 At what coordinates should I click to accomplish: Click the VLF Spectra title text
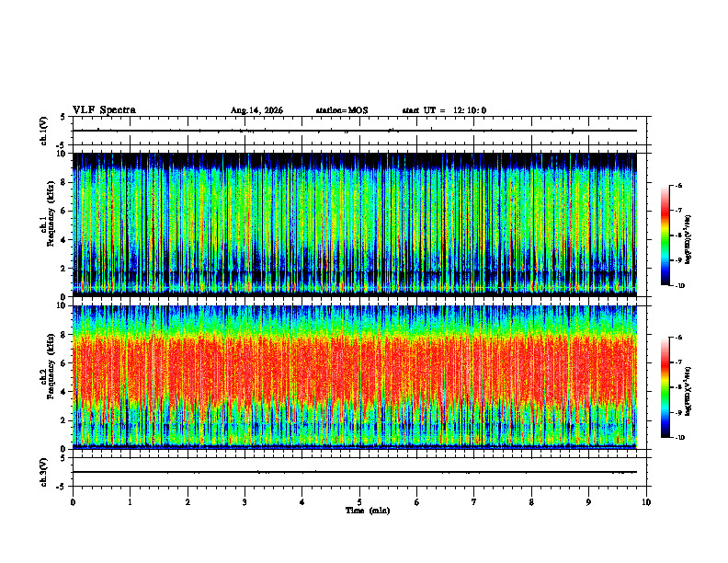[104, 110]
